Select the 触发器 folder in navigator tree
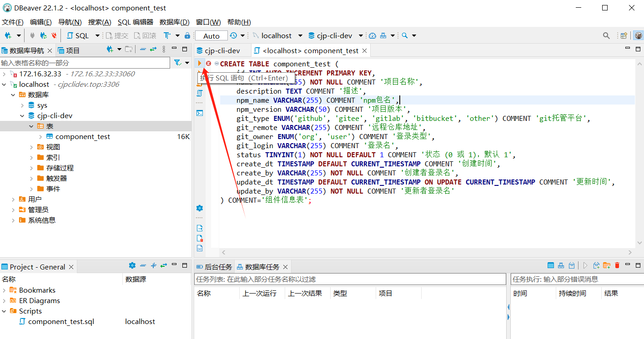 (56, 179)
